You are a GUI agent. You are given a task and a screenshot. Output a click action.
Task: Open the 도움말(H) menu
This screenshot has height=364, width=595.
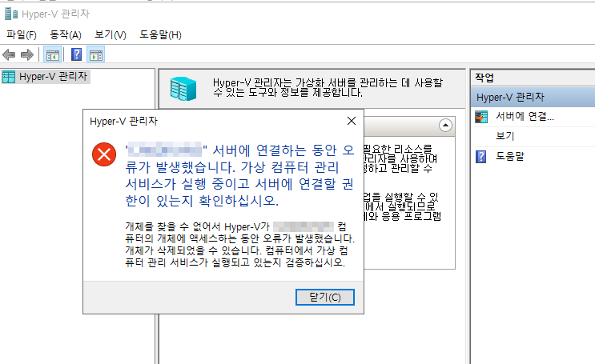point(160,35)
